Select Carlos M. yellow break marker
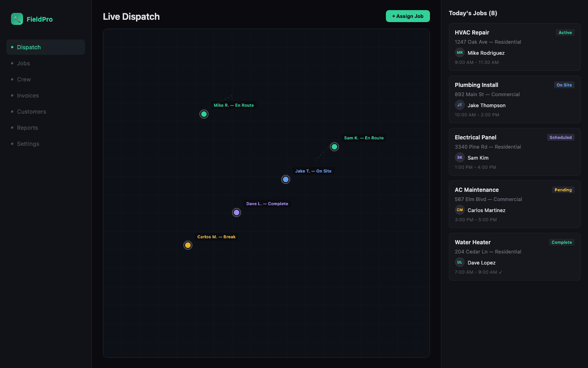 tap(188, 245)
